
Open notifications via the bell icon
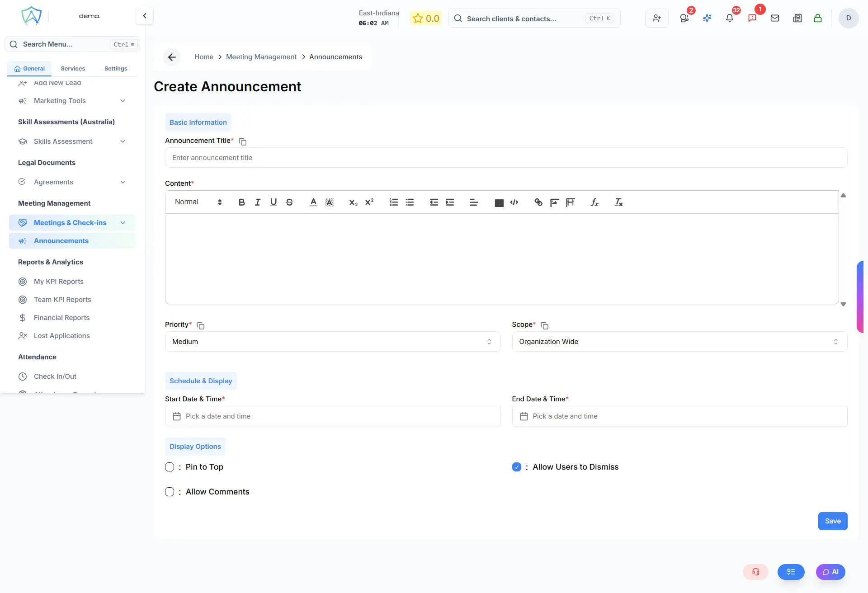click(x=729, y=18)
